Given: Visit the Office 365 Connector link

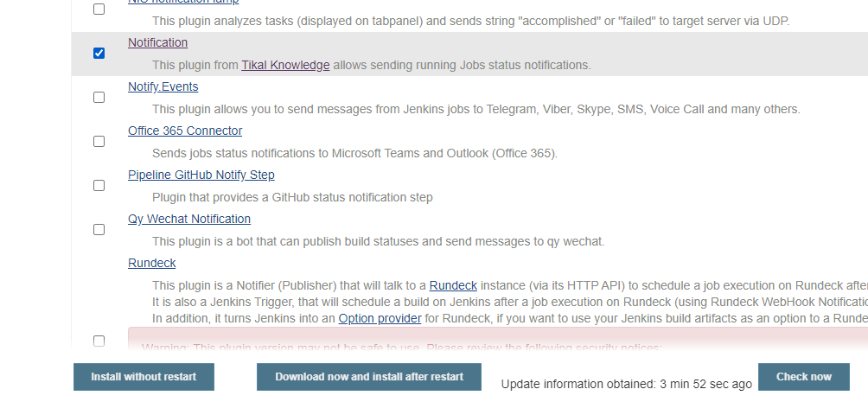Looking at the screenshot, I should (185, 131).
